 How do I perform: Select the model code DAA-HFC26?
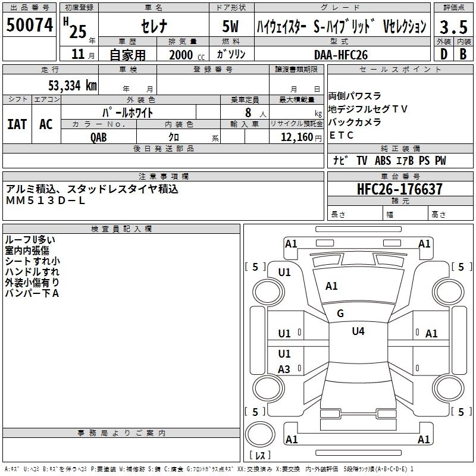click(341, 54)
